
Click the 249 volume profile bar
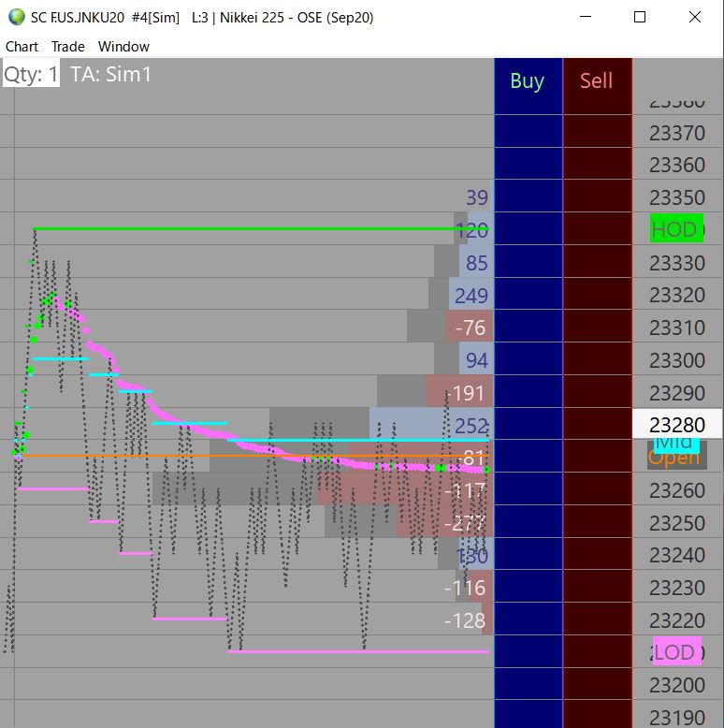pos(471,294)
